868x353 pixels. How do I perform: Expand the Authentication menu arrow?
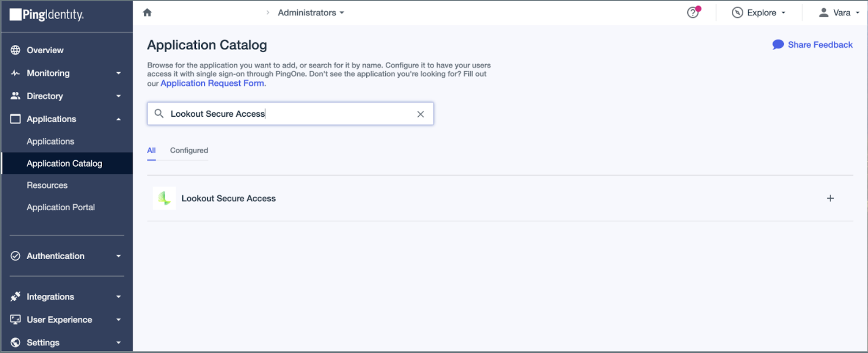click(x=118, y=256)
